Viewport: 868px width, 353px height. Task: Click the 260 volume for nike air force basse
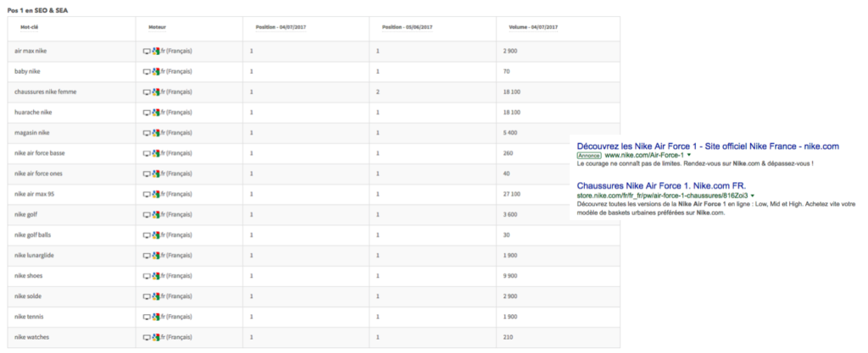tap(509, 153)
